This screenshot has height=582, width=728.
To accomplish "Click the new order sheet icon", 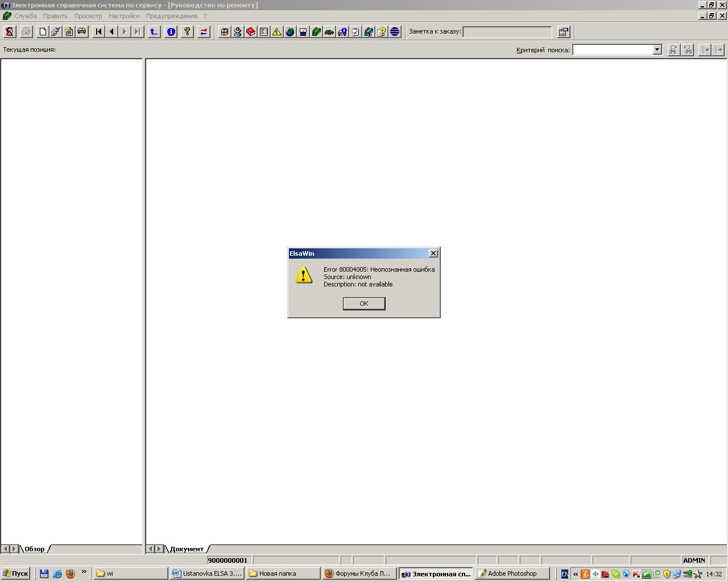I will coord(69,32).
